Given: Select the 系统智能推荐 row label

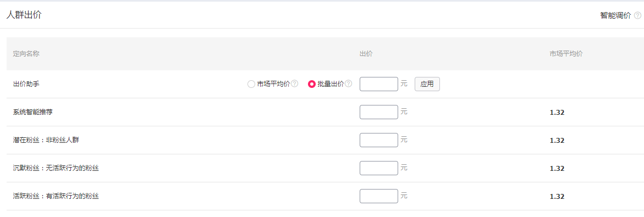Looking at the screenshot, I should coord(33,112).
